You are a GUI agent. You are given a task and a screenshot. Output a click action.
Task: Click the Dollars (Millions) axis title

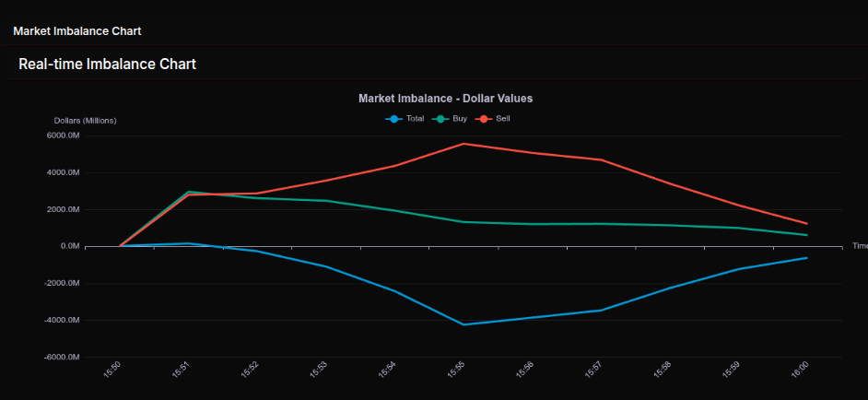coord(86,121)
